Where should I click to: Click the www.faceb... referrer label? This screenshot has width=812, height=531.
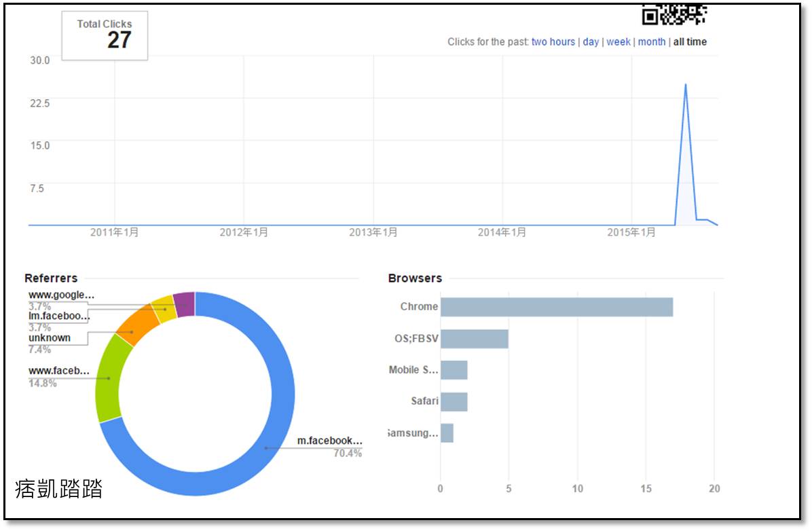[x=58, y=370]
